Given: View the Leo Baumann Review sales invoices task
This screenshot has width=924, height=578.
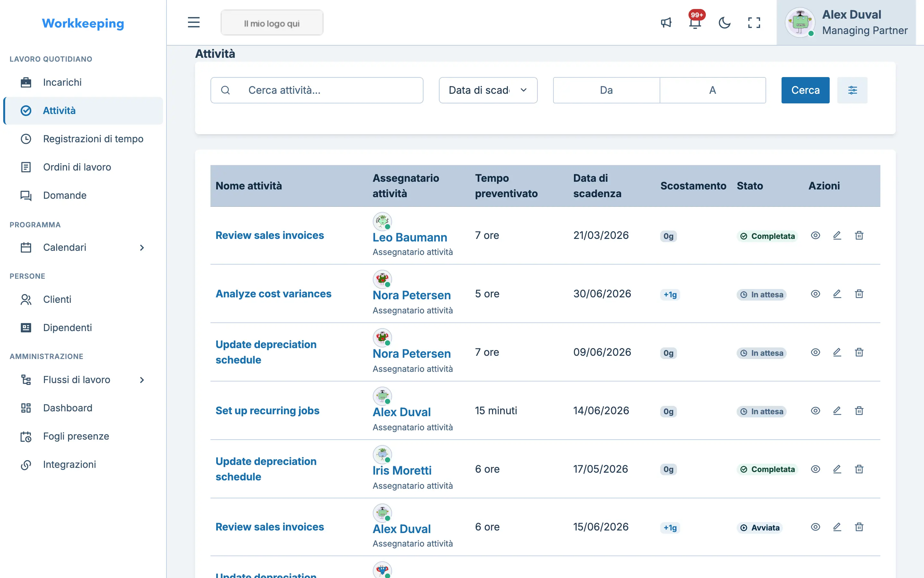Looking at the screenshot, I should tap(815, 235).
